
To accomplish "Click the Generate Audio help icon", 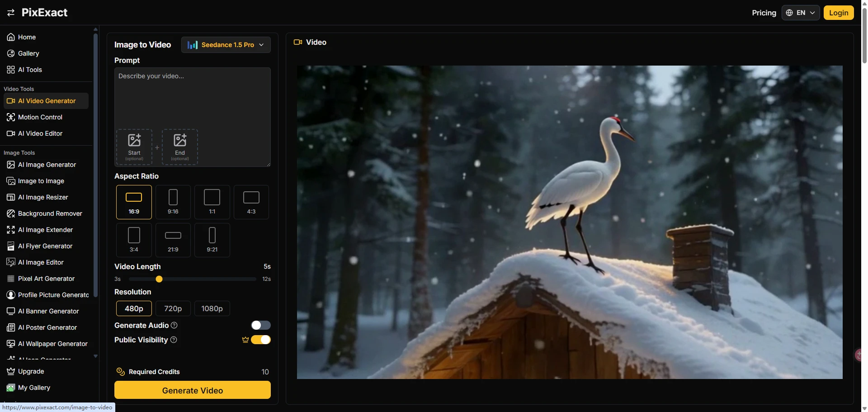I will click(x=174, y=326).
